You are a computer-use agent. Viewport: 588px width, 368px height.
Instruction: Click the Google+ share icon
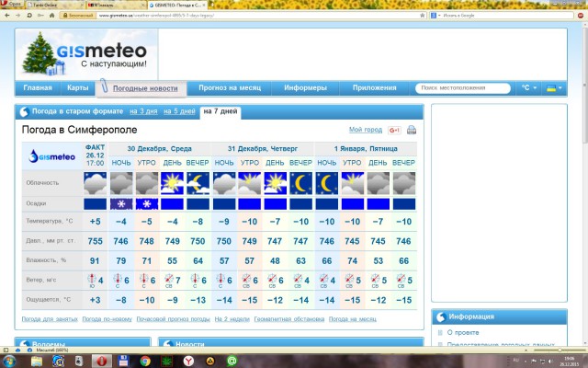point(394,131)
